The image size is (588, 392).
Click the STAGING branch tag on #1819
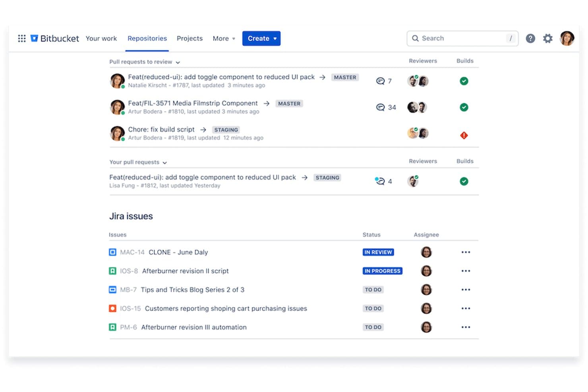(226, 130)
